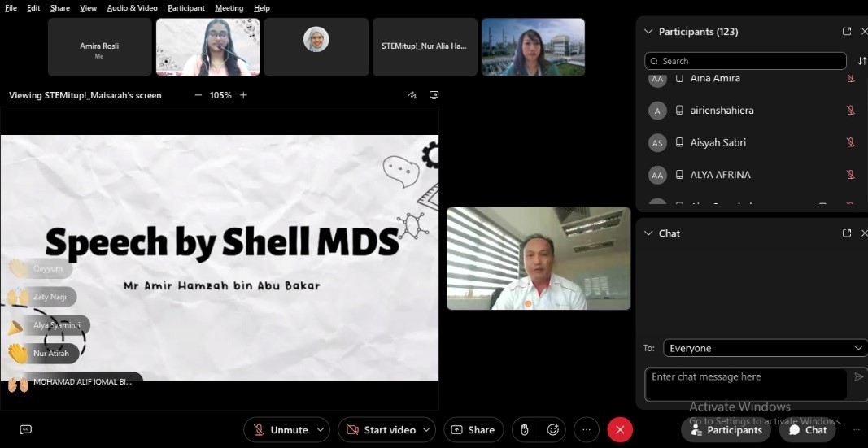Click the Share content button
Screen dimensions: 868x448
[473, 430]
